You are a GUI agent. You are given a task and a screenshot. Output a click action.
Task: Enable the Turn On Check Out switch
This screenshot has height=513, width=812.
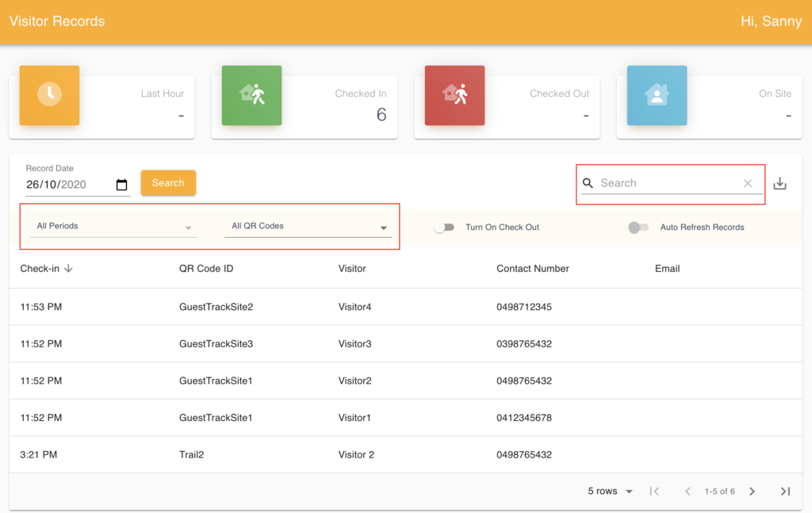[443, 228]
